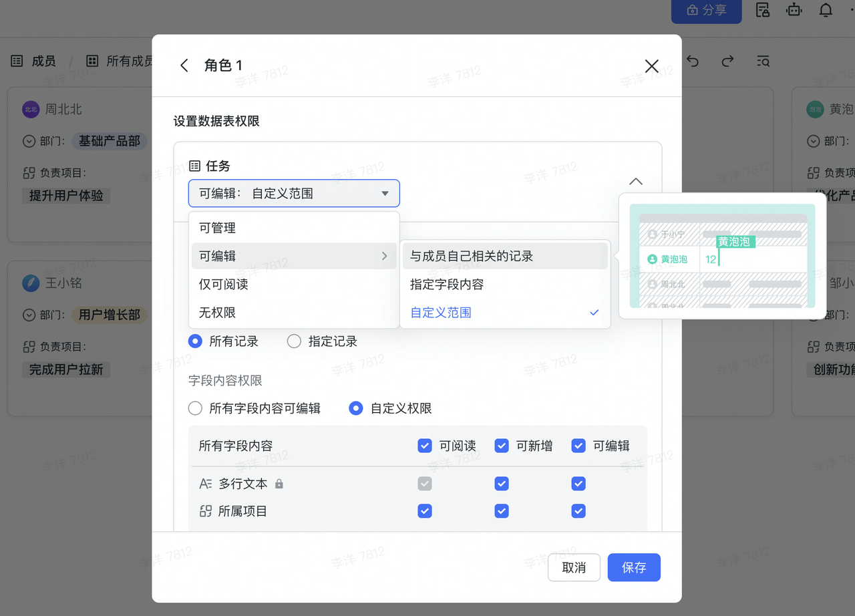Select 所有字段内容可编辑 radio option
Image resolution: width=855 pixels, height=616 pixels.
point(195,408)
